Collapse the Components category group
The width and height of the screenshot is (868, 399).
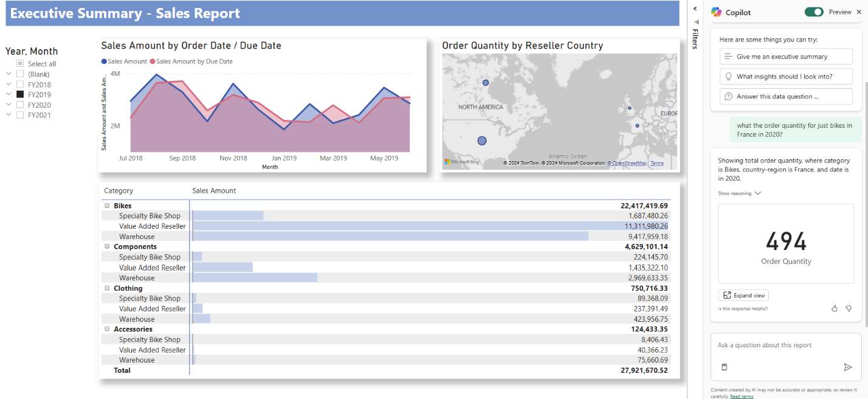pos(107,246)
